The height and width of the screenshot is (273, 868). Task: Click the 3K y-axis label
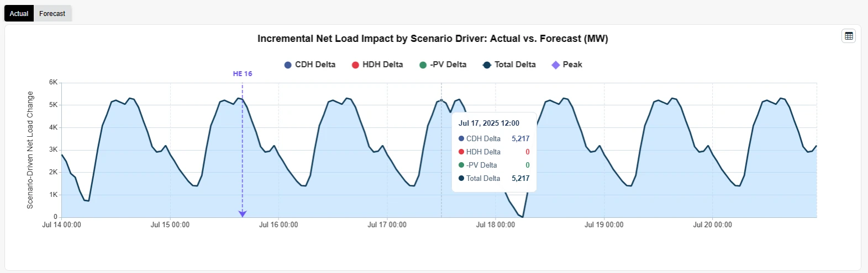(x=53, y=149)
